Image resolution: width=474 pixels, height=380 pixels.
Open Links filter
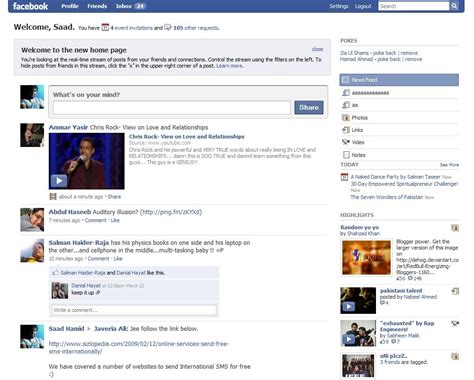tap(399, 130)
